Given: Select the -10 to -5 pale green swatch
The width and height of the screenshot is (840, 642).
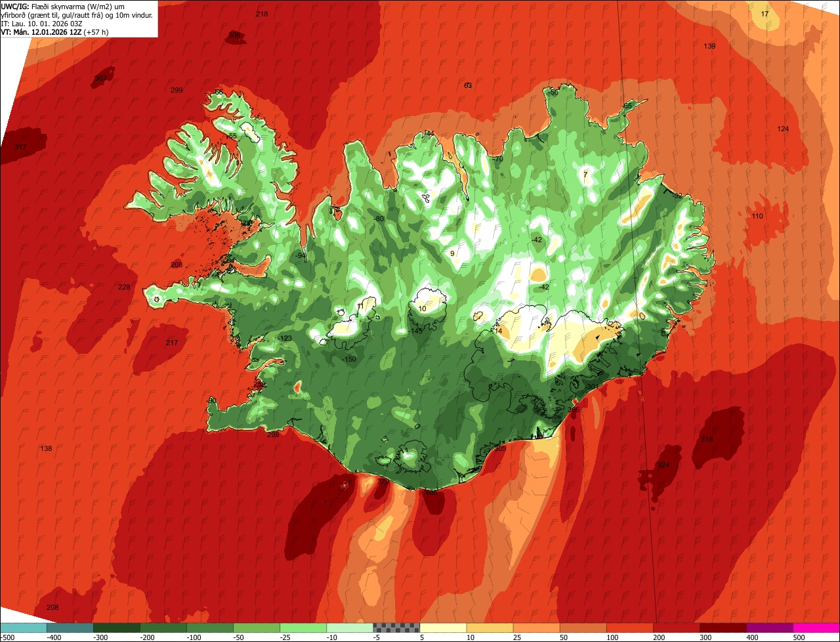Looking at the screenshot, I should coord(349,628).
